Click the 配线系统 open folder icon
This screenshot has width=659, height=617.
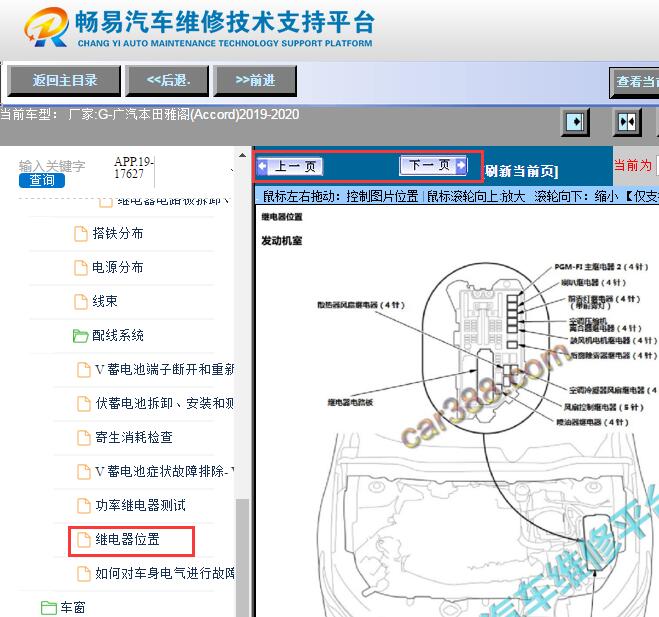(80, 336)
